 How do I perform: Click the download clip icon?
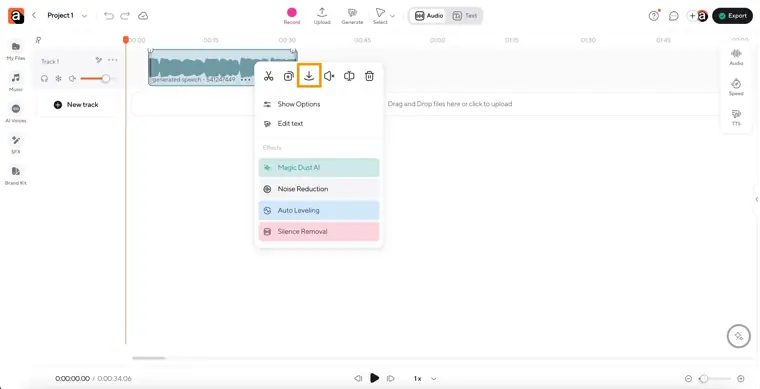coord(309,76)
